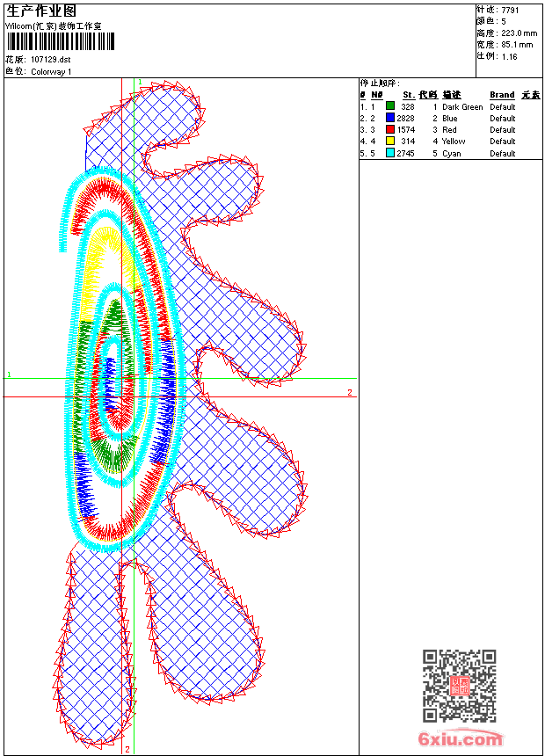This screenshot has height=756, width=545.
Task: Select stitch count '1574' in Red row
Action: [406, 130]
